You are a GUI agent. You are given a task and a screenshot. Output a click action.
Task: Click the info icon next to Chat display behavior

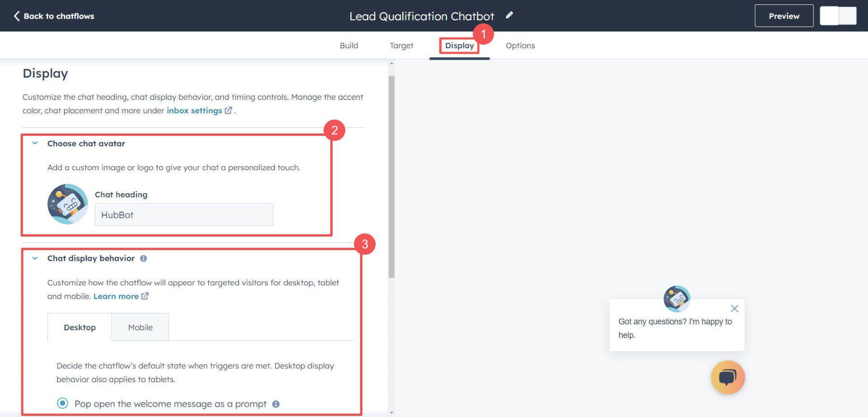coord(144,258)
